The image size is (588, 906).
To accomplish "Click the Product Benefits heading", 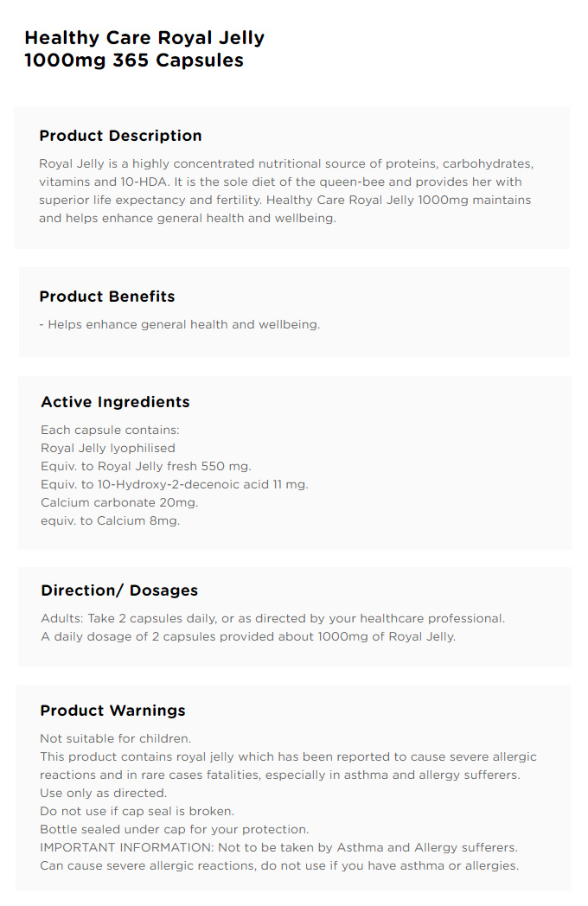I will [x=107, y=297].
